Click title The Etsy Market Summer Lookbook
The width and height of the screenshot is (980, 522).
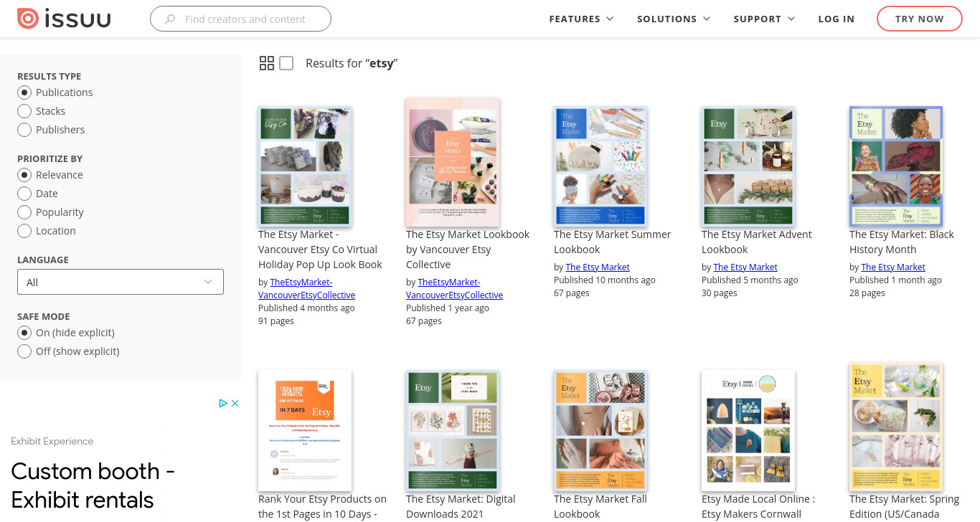click(613, 242)
